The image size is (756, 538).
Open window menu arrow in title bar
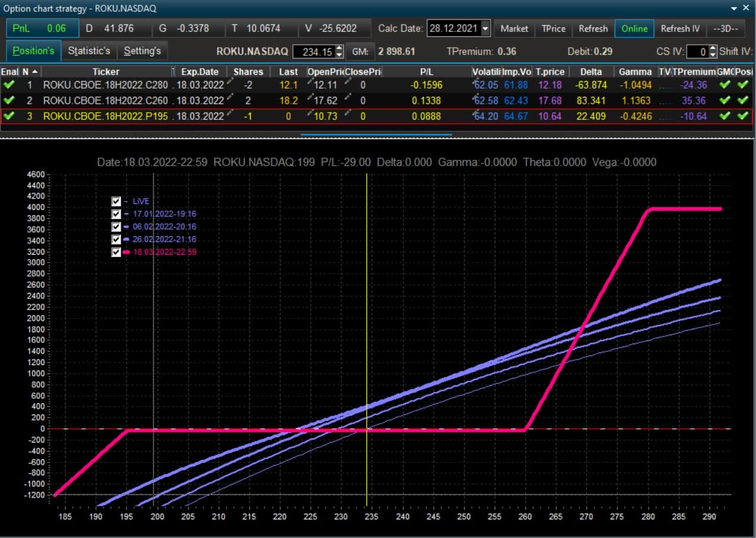pos(734,8)
